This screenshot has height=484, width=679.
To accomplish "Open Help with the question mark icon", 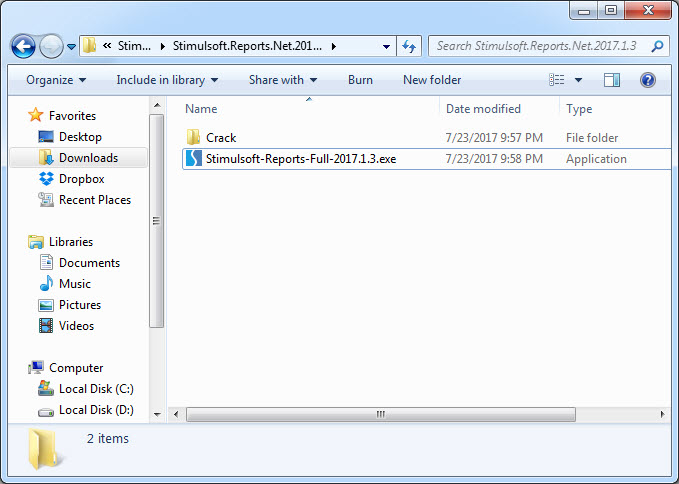I will click(647, 80).
